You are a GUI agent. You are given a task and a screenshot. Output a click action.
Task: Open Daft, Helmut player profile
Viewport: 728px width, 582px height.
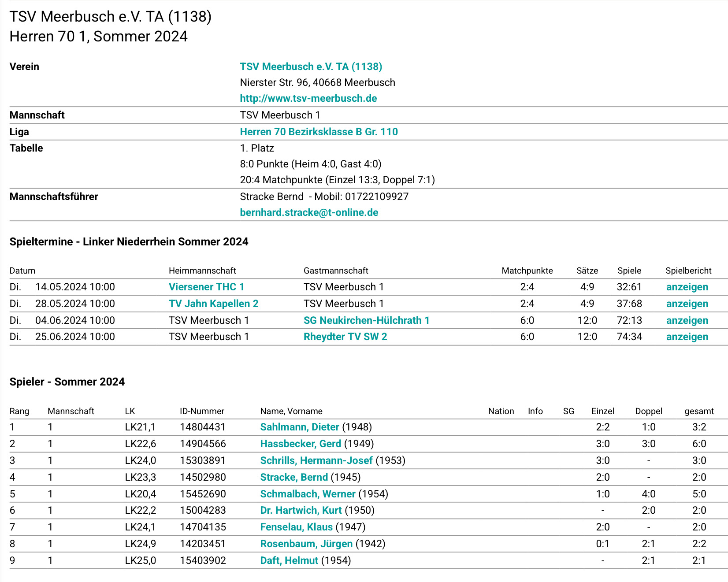[x=289, y=560]
